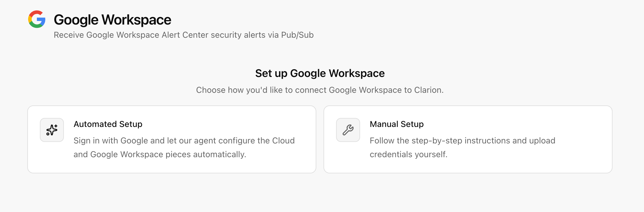Click the Google Workspace page title

pyautogui.click(x=112, y=20)
